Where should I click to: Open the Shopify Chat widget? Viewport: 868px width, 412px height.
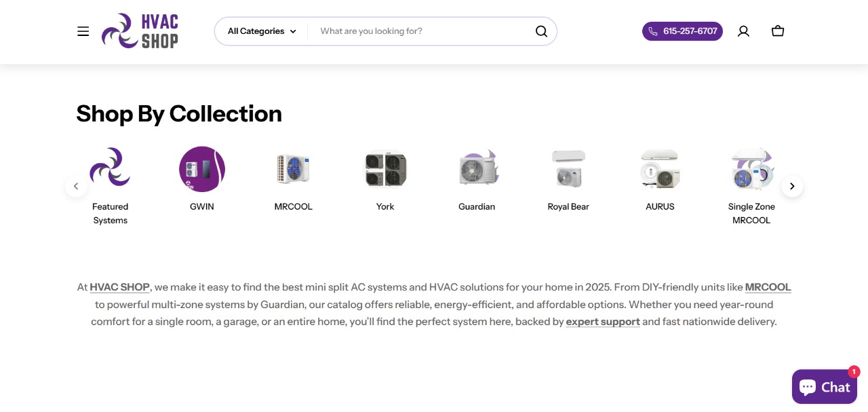(824, 387)
